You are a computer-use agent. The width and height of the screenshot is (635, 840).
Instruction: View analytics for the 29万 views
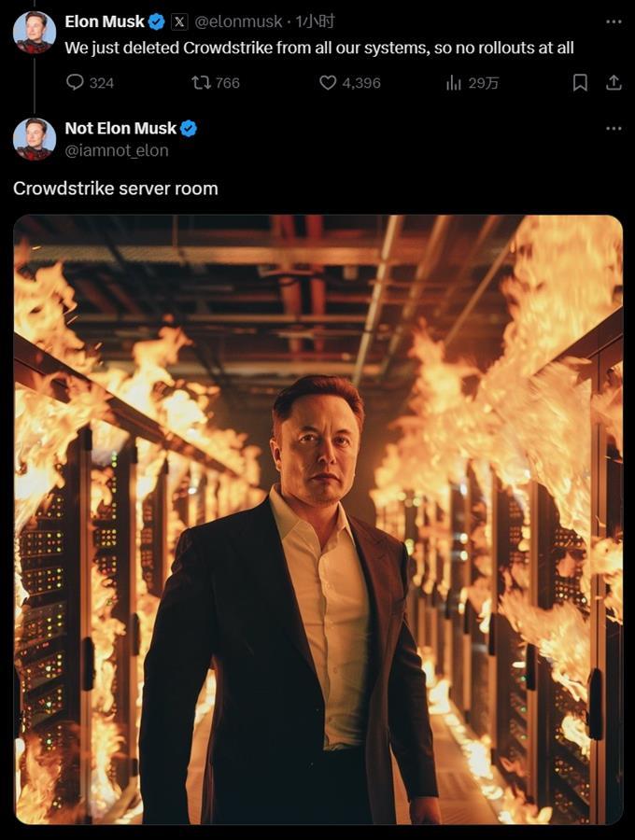(x=455, y=82)
